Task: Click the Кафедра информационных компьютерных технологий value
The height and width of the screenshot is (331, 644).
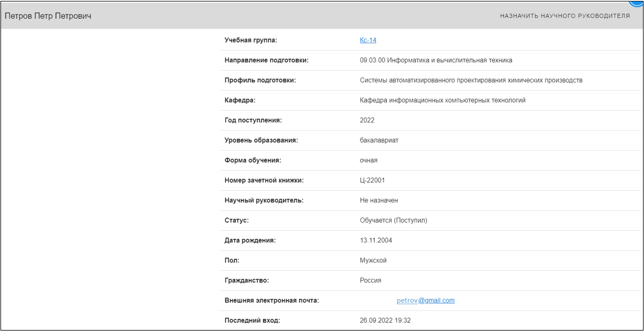Action: (442, 100)
